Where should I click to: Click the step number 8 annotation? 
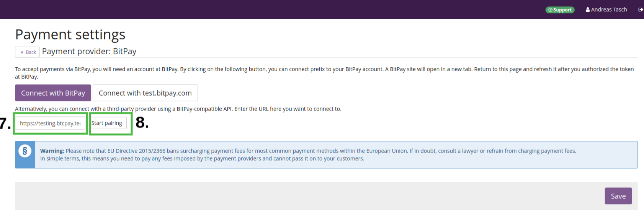pos(142,122)
